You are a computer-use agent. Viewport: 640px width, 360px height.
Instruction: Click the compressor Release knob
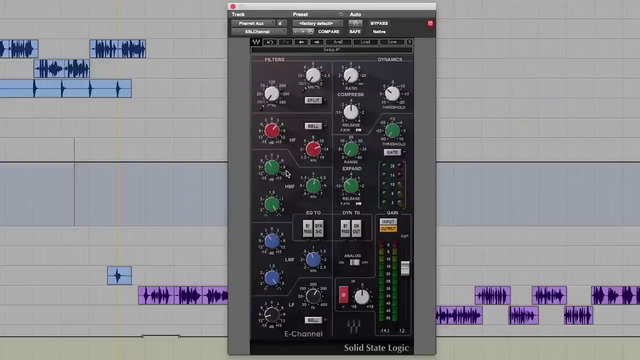[351, 112]
